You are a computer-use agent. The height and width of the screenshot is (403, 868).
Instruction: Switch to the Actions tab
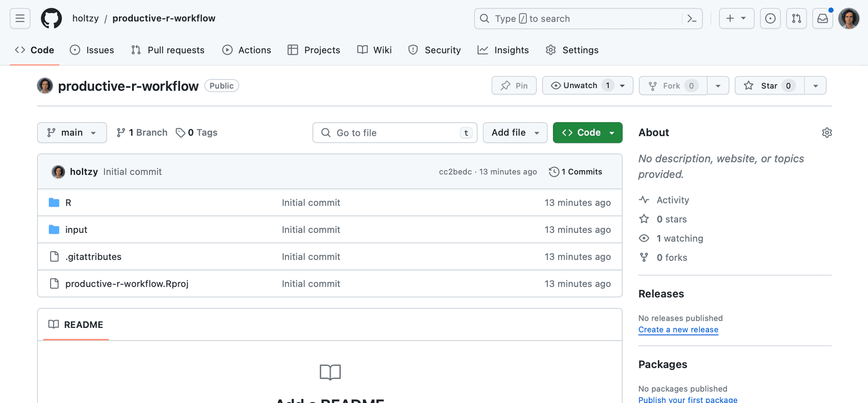[247, 50]
